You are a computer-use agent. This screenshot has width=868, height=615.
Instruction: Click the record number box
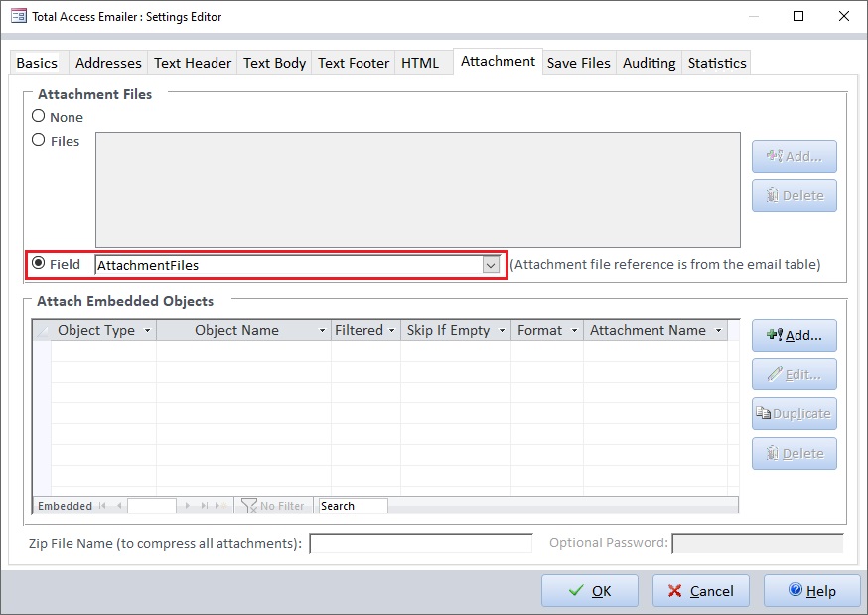coord(152,506)
